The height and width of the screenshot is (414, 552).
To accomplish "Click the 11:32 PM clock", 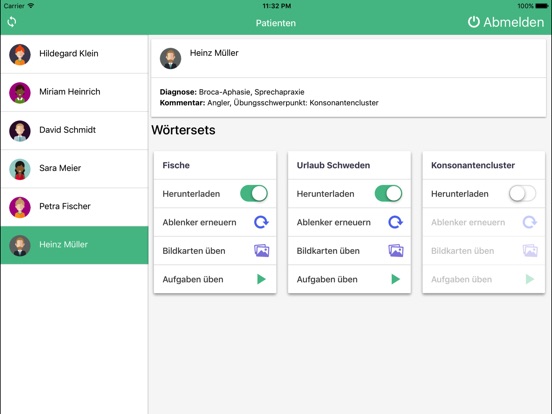I will [x=277, y=6].
